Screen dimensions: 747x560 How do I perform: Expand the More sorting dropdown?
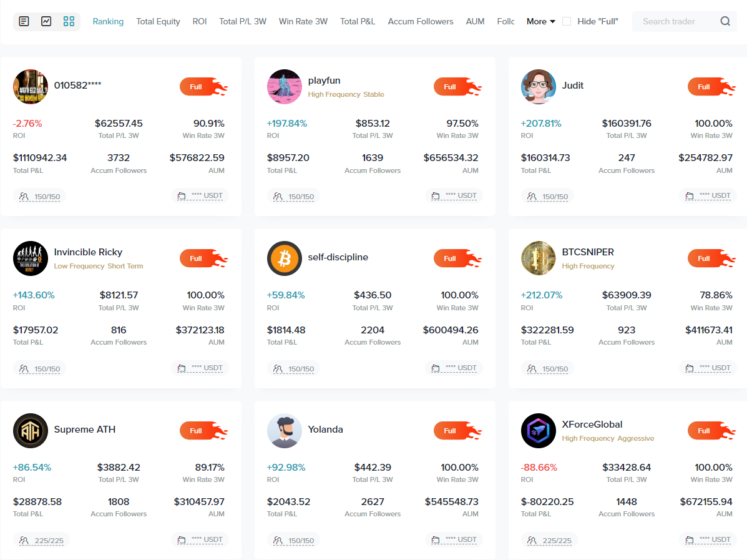tap(540, 21)
